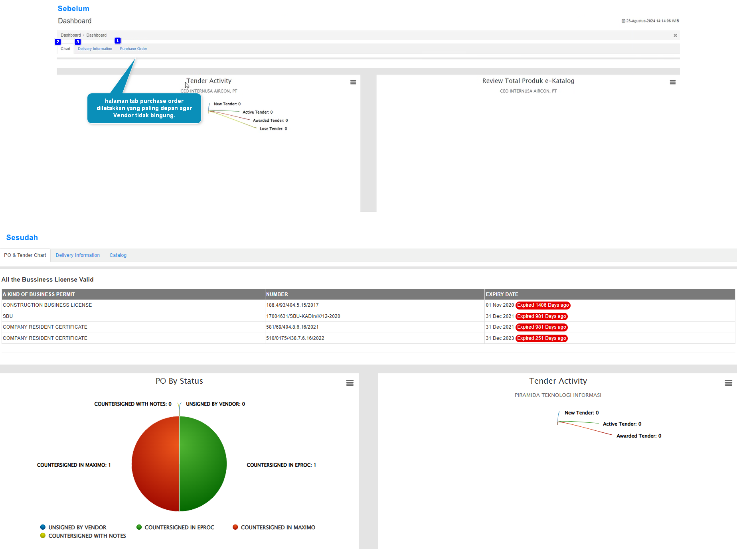Open PO By Status chart context menu

(350, 383)
